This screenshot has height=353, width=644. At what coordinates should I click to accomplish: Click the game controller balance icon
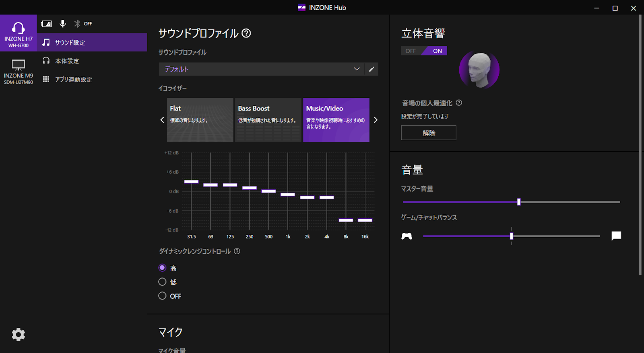pyautogui.click(x=407, y=236)
